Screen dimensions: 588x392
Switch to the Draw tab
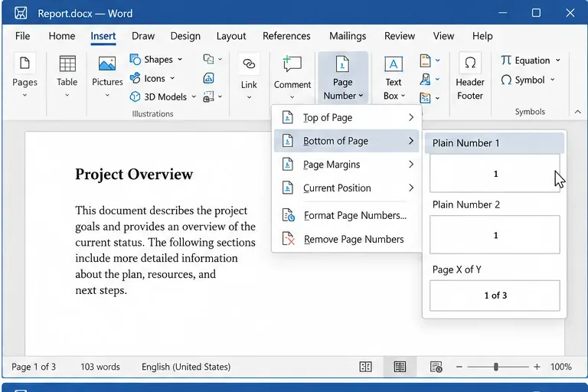[143, 36]
